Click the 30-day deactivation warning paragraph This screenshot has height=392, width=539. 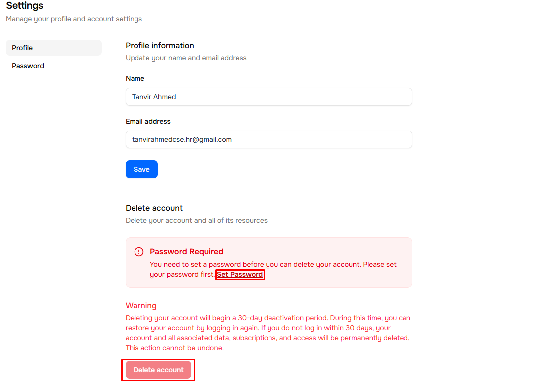click(268, 333)
